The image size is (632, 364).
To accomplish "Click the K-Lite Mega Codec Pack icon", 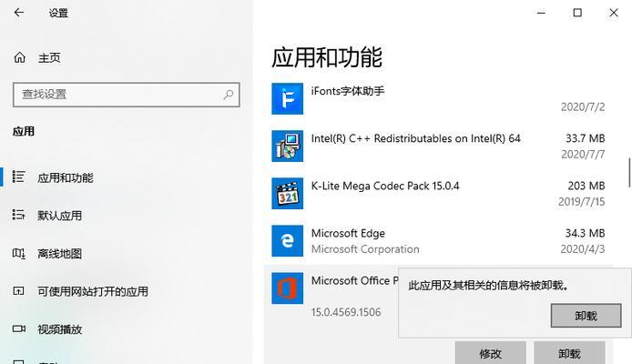I will [x=288, y=194].
